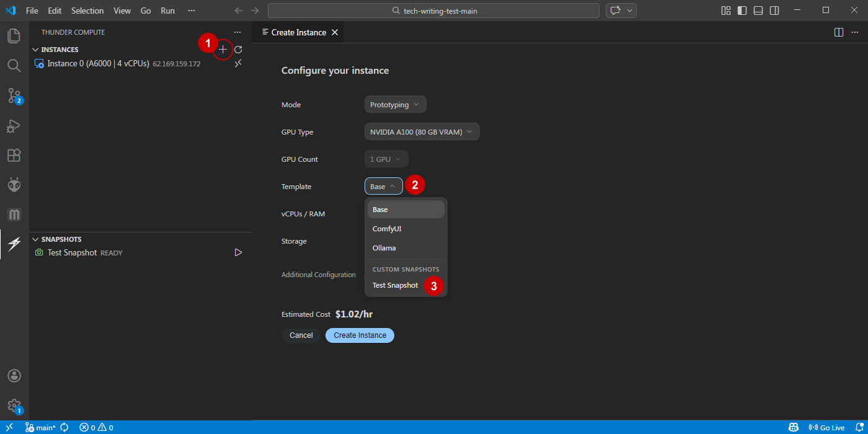Click the main* branch indicator
868x434 pixels.
[41, 427]
